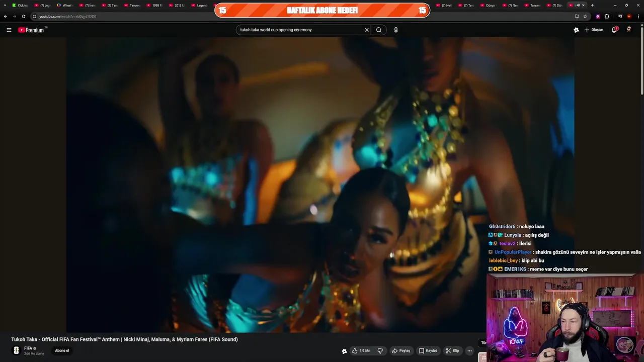This screenshot has width=644, height=362.
Task: Open the browser extensions puzzle icon
Action: click(x=607, y=16)
